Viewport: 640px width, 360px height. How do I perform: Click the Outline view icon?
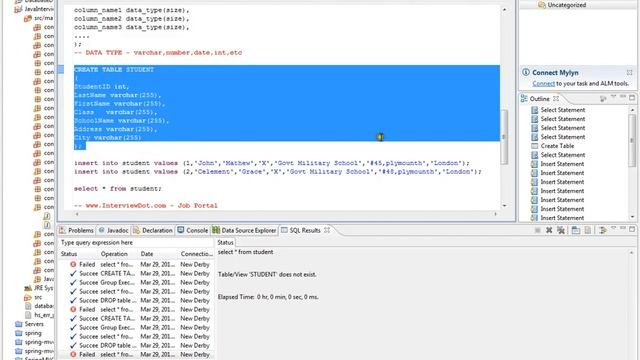tap(524, 99)
